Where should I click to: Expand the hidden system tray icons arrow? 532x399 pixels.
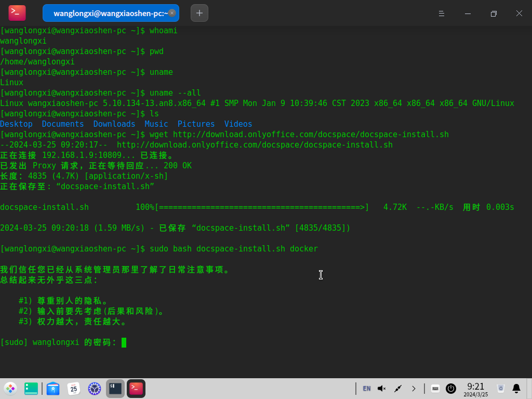[x=414, y=388]
